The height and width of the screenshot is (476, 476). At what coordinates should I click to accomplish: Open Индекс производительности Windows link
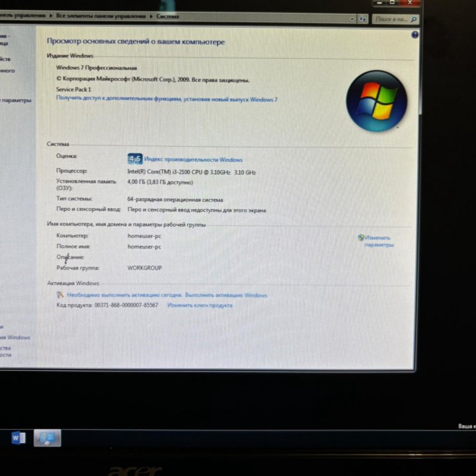click(193, 160)
